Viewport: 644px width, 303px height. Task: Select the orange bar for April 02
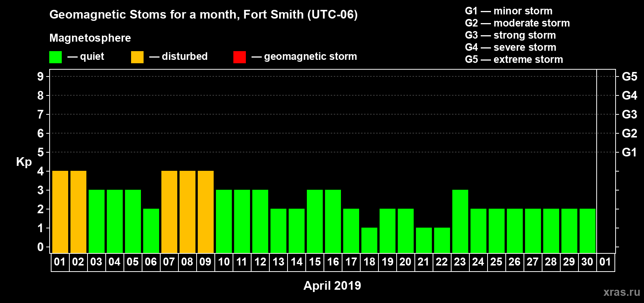[x=78, y=212]
